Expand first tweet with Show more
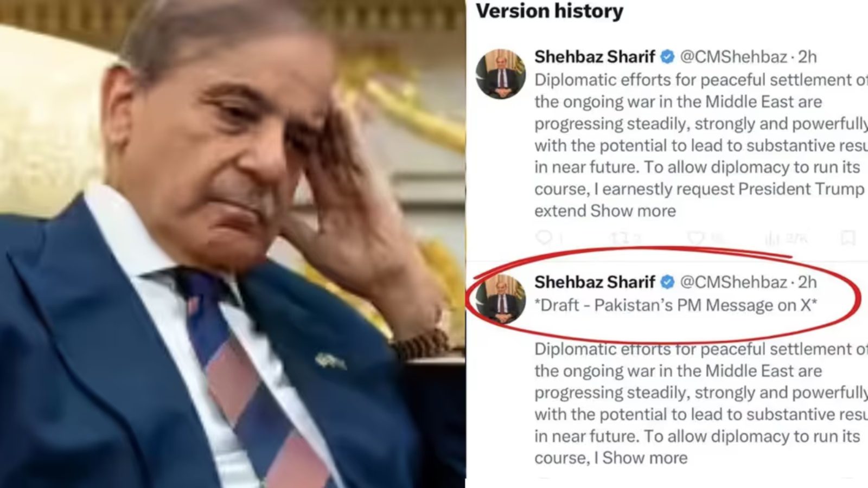Image resolution: width=868 pixels, height=488 pixels. tap(633, 211)
